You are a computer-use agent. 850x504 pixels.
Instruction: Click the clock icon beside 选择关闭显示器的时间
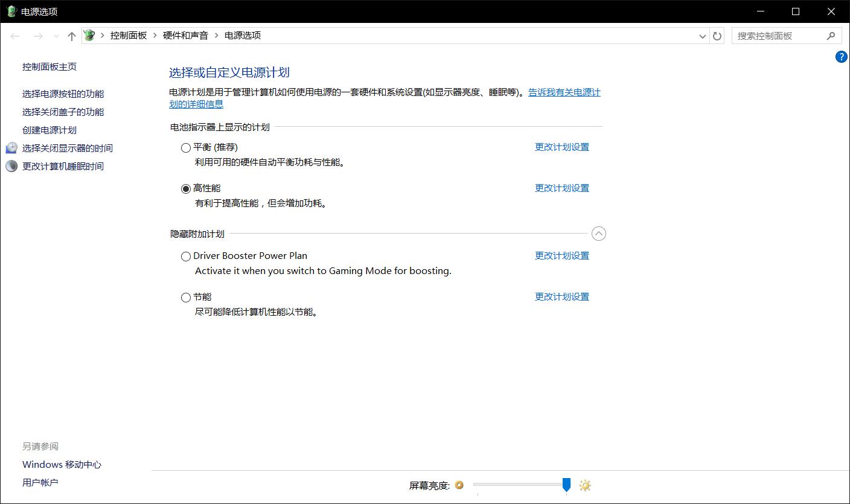coord(11,147)
